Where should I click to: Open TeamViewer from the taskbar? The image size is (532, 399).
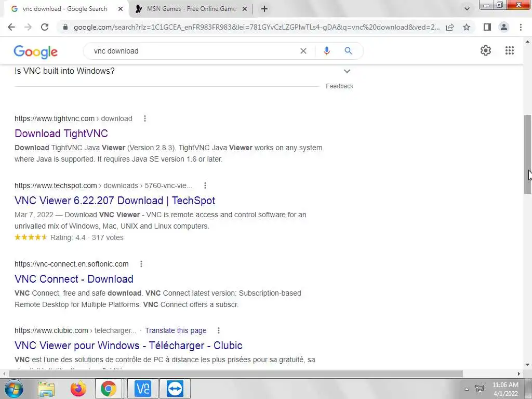point(175,389)
